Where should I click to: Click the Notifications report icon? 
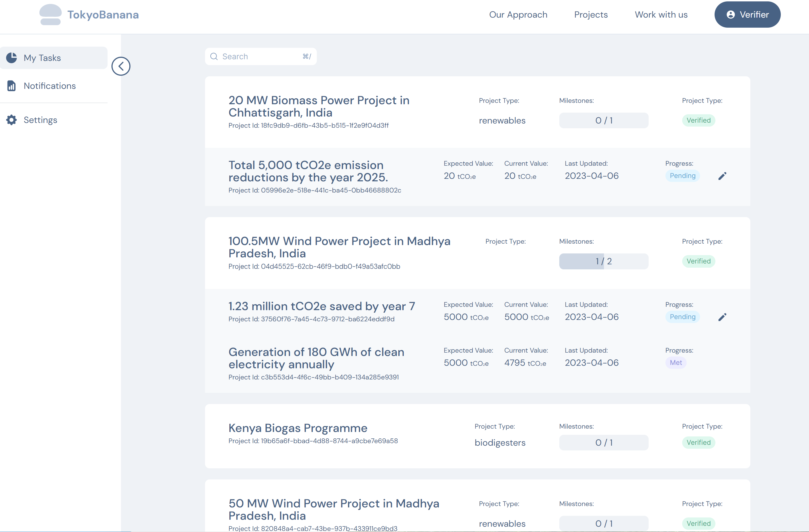pyautogui.click(x=11, y=86)
